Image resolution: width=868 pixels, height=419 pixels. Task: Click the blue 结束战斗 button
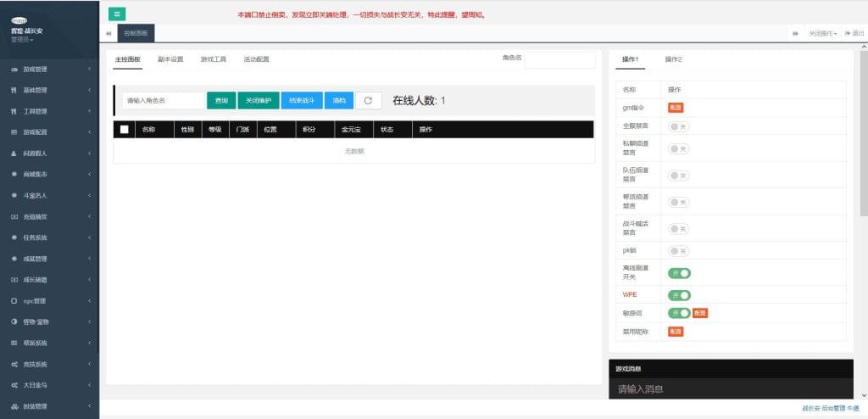pyautogui.click(x=301, y=100)
